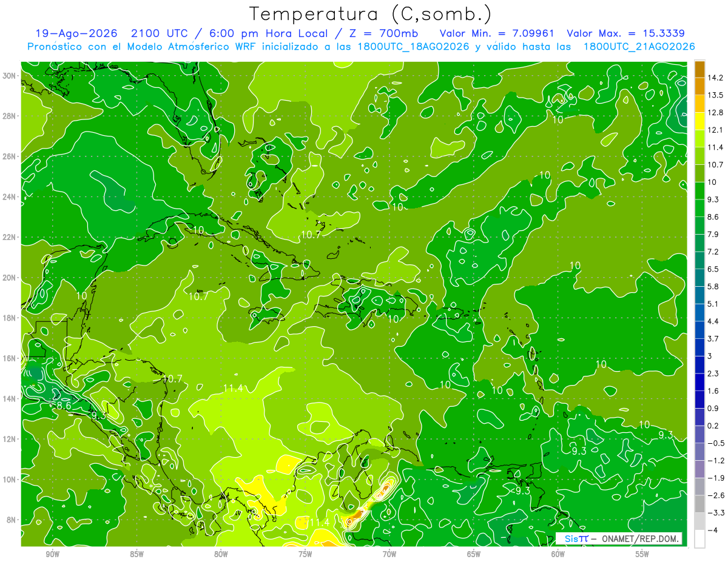
Task: Click the colorbar label "7.9"
Action: (713, 234)
